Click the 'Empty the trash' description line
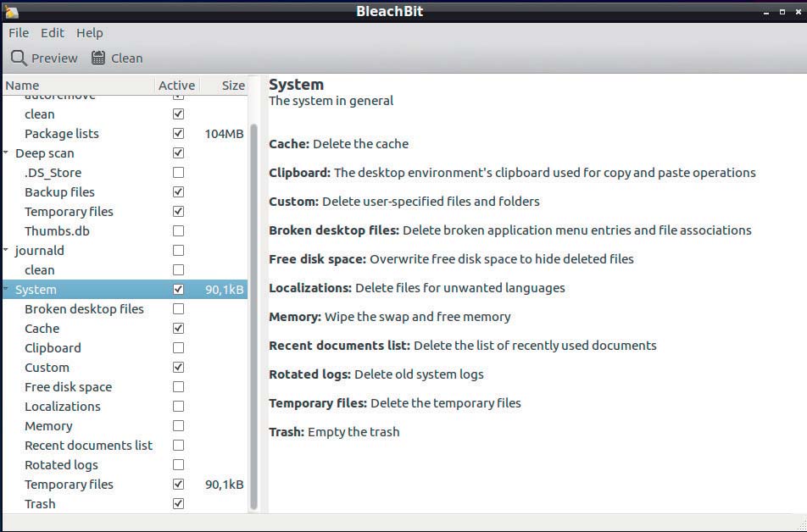This screenshot has width=807, height=532. (353, 432)
